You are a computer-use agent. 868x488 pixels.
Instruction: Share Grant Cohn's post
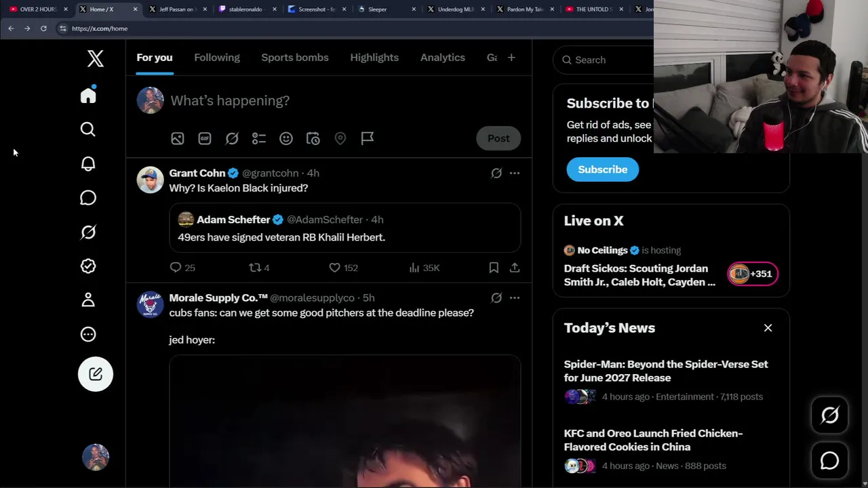click(515, 268)
